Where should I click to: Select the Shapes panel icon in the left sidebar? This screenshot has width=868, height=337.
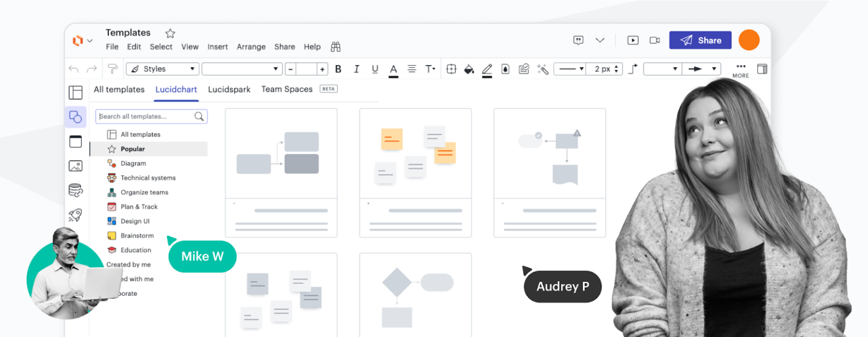click(75, 116)
